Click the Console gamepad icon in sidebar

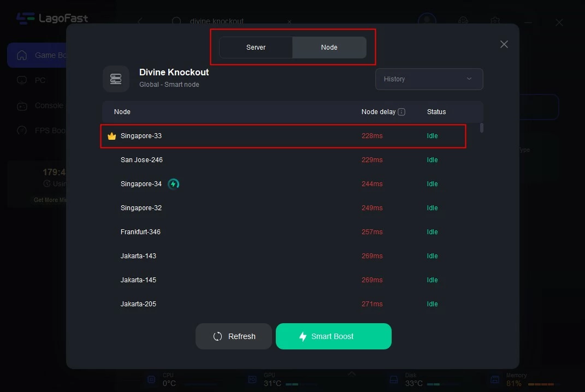click(x=22, y=106)
